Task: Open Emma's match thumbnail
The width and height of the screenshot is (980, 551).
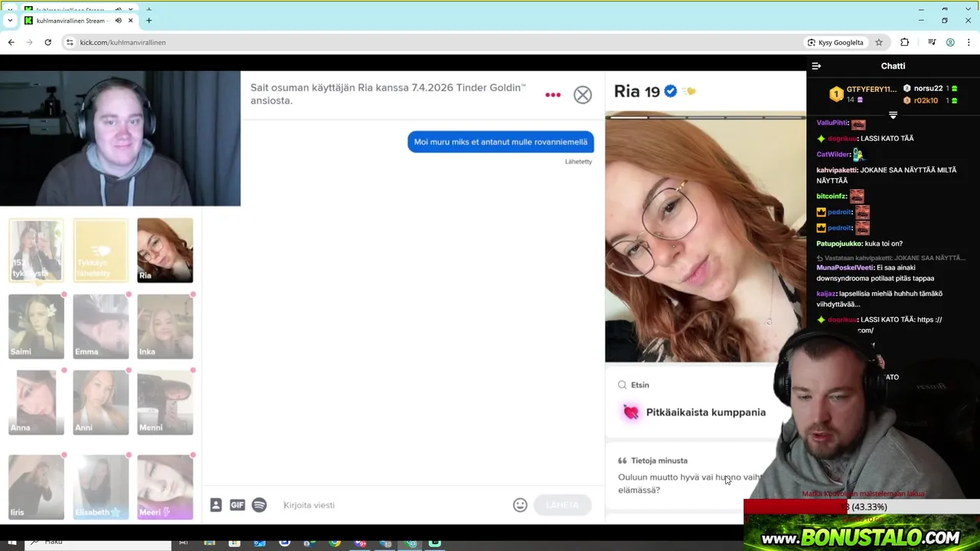Action: click(100, 327)
